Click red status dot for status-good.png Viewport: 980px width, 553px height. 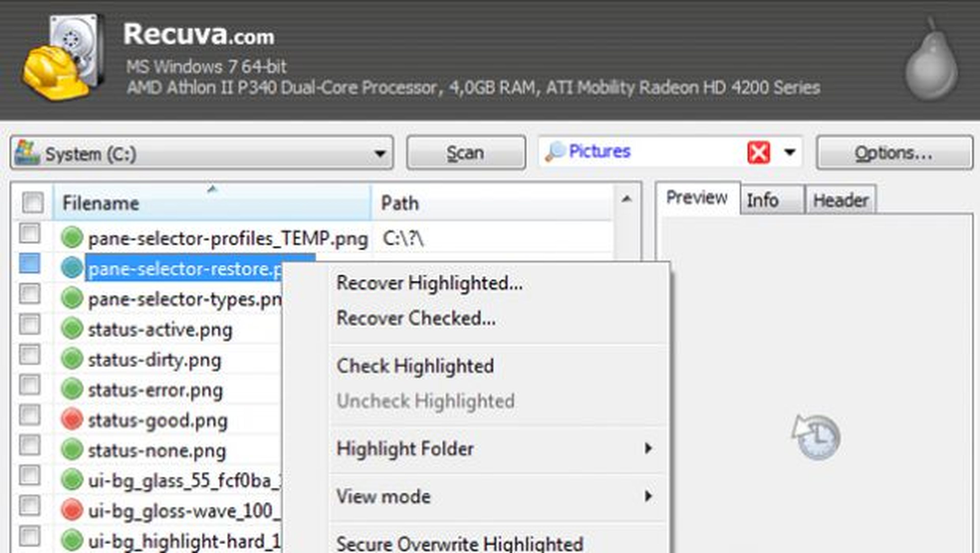[x=71, y=420]
